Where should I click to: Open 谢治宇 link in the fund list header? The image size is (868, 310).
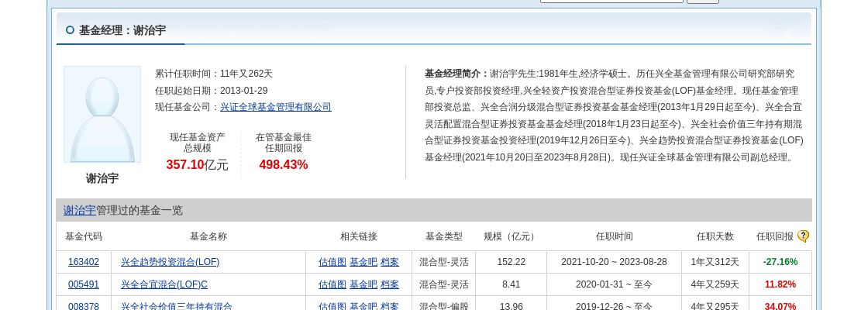point(79,210)
